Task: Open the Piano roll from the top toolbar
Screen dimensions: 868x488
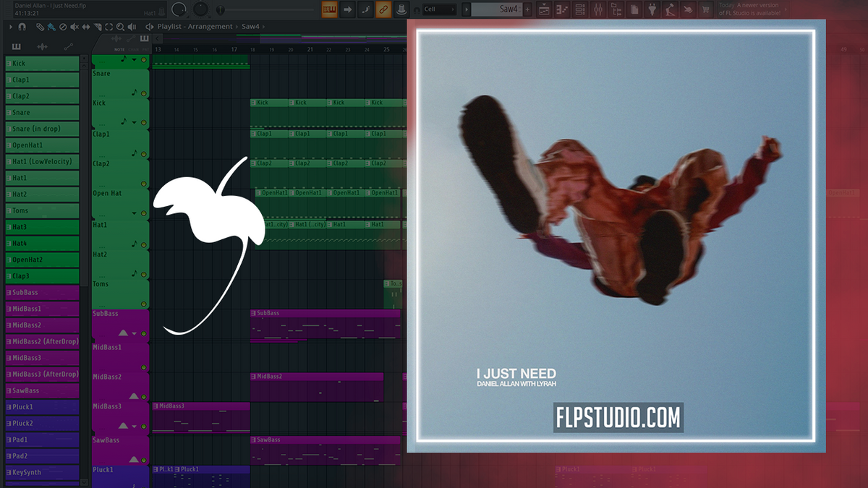Action: (561, 9)
